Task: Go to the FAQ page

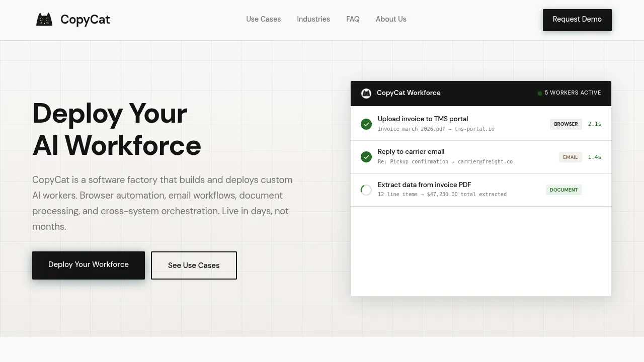Action: [353, 19]
